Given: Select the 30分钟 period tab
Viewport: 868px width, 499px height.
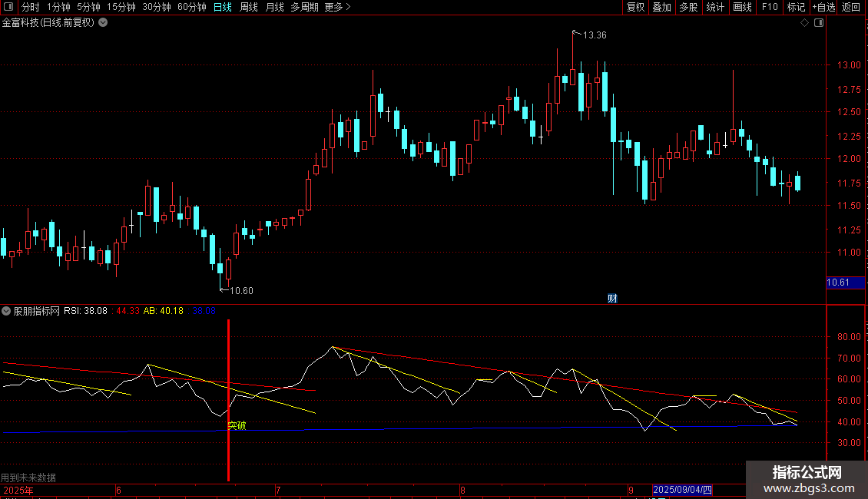Looking at the screenshot, I should pyautogui.click(x=157, y=7).
